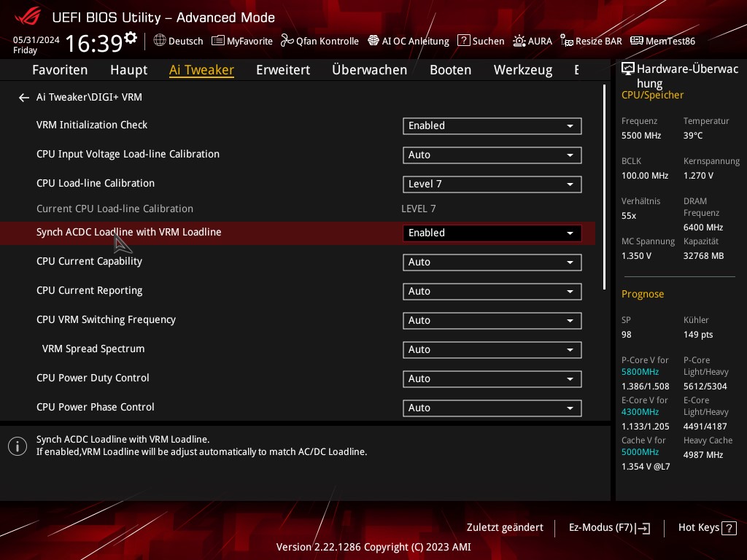This screenshot has height=560, width=747.
Task: Open CPU Current Reporting dropdown
Action: tap(492, 292)
